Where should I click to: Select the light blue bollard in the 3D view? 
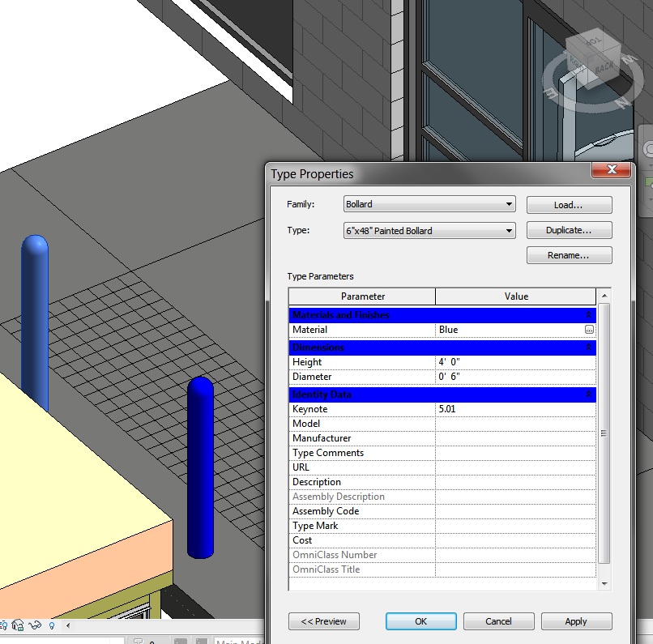click(35, 322)
